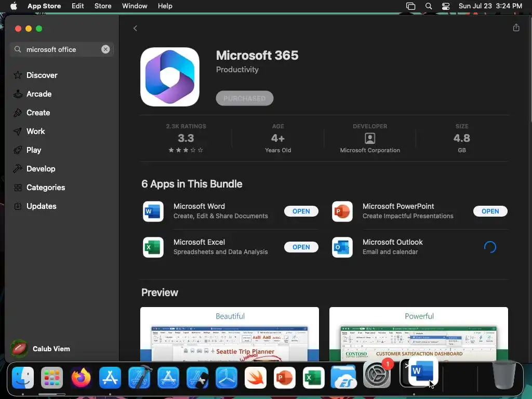
Task: Open Control Center in menu bar
Action: point(445,6)
